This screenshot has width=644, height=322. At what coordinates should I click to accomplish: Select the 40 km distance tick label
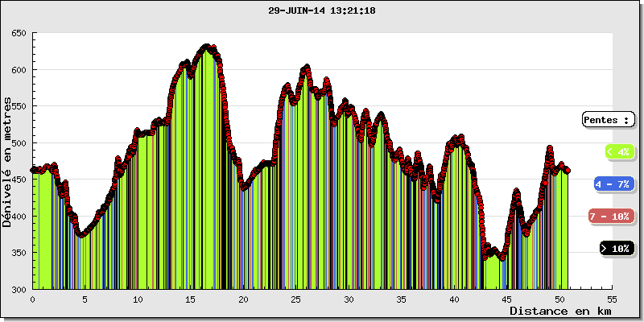(455, 299)
